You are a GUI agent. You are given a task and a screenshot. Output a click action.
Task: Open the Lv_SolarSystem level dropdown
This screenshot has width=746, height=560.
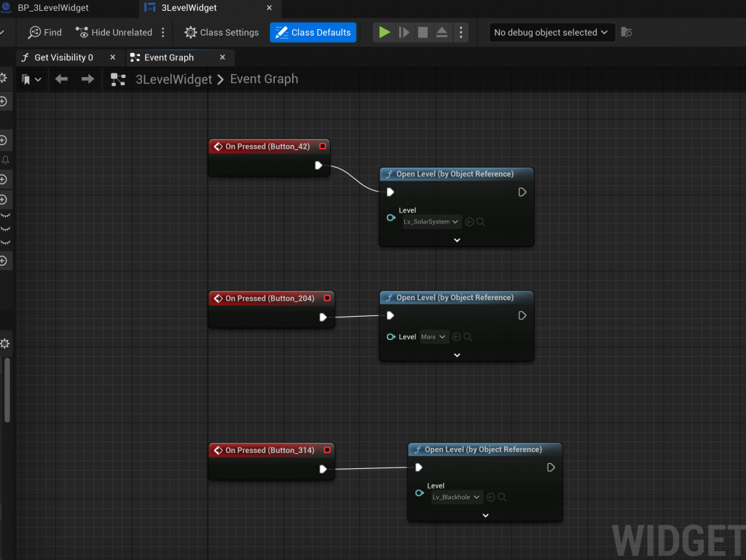431,221
